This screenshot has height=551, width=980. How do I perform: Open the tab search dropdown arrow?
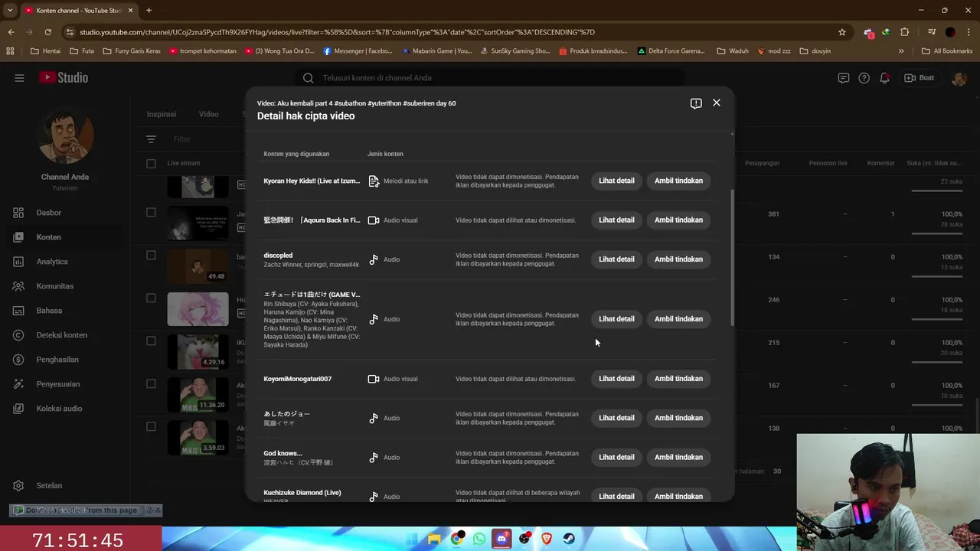pyautogui.click(x=10, y=10)
